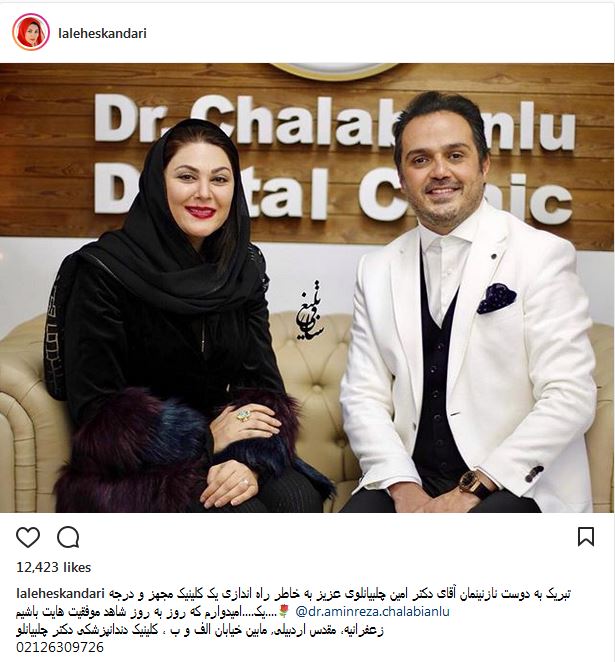Viewport: 615px width, 662px height.
Task: Click the ring on the woman's hand
Action: click(x=244, y=415)
